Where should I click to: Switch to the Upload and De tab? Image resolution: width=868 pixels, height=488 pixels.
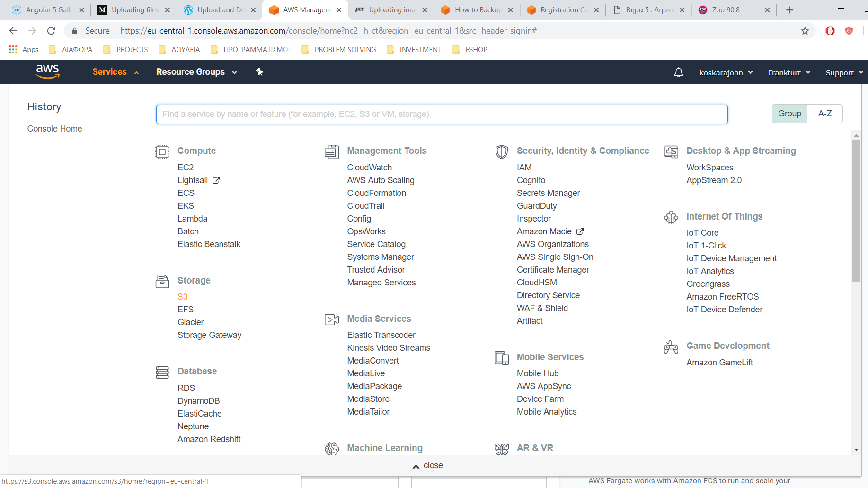tap(220, 10)
